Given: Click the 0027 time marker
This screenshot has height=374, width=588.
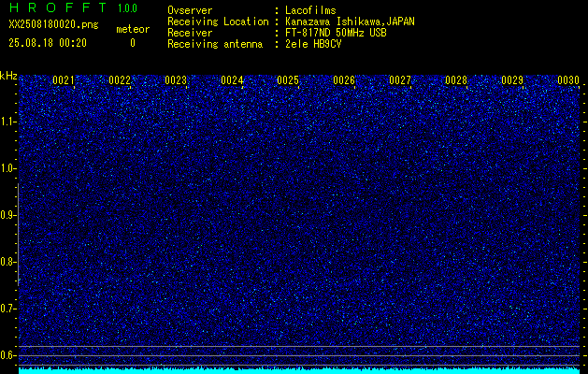Looking at the screenshot, I should click(400, 80).
